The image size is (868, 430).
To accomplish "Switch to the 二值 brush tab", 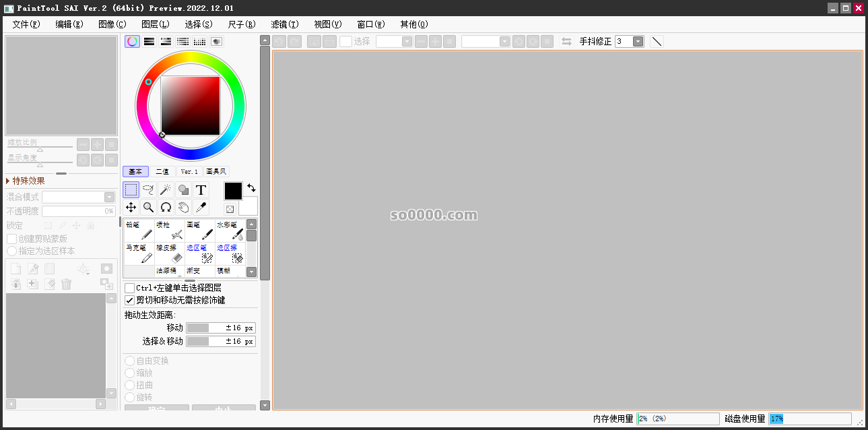I will (162, 171).
